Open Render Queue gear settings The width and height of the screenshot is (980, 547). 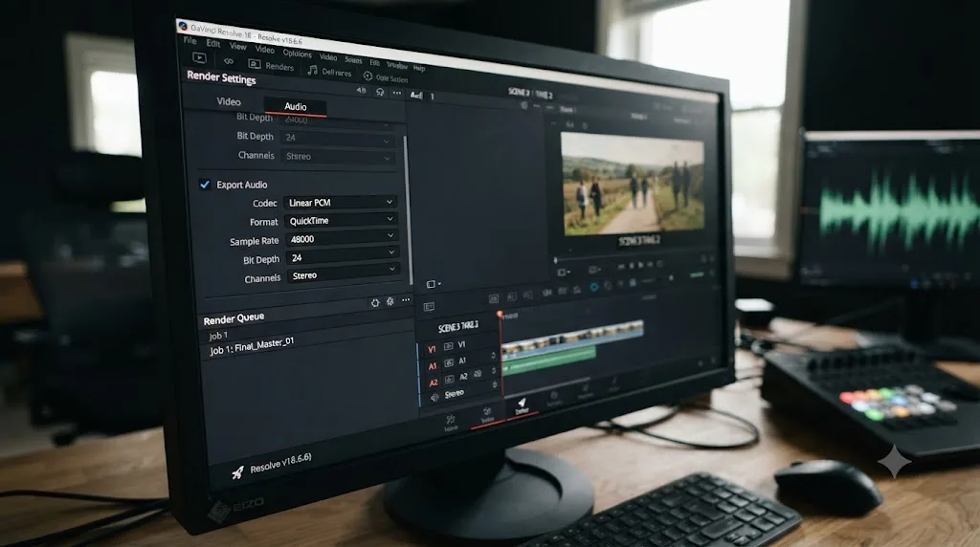click(x=390, y=301)
